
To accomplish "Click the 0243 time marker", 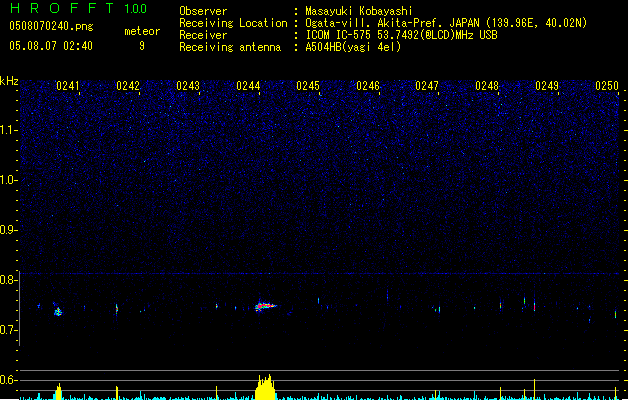I will 188,86.
